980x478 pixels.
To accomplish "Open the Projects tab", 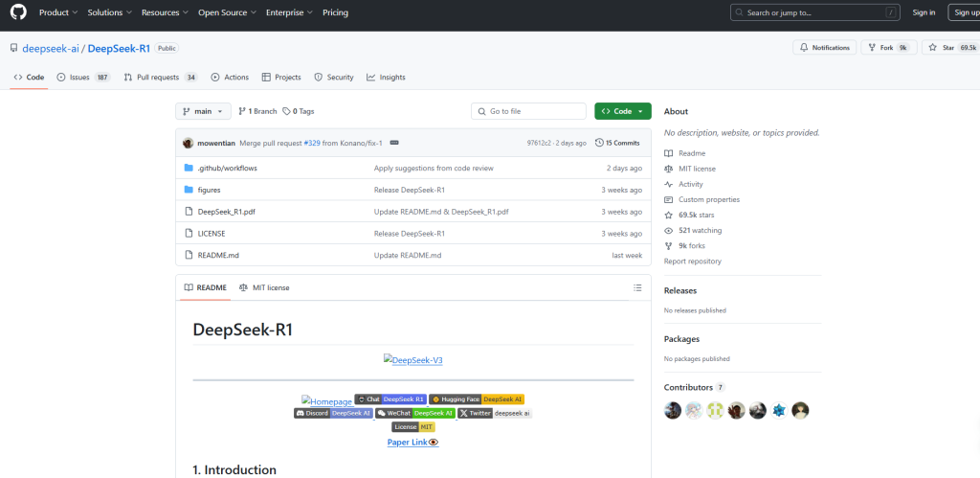I will coord(281,78).
